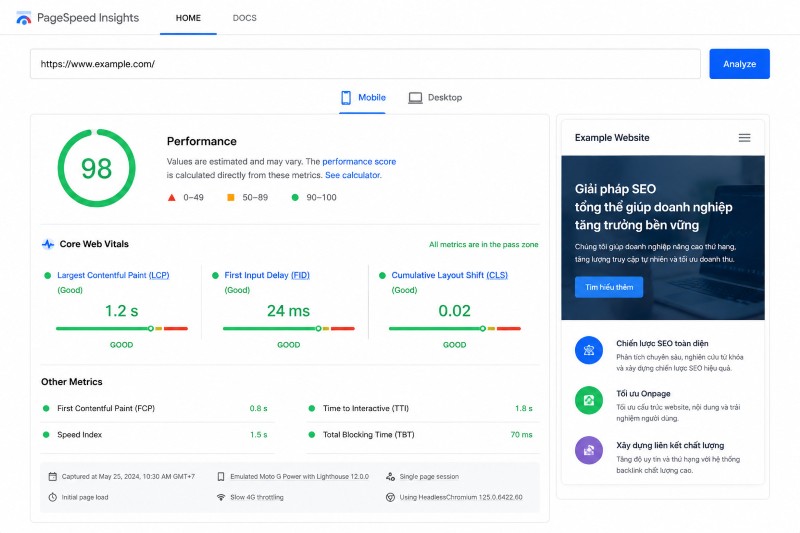Click the Total Blocking Time (TBT) label
The image size is (800, 533).
368,435
